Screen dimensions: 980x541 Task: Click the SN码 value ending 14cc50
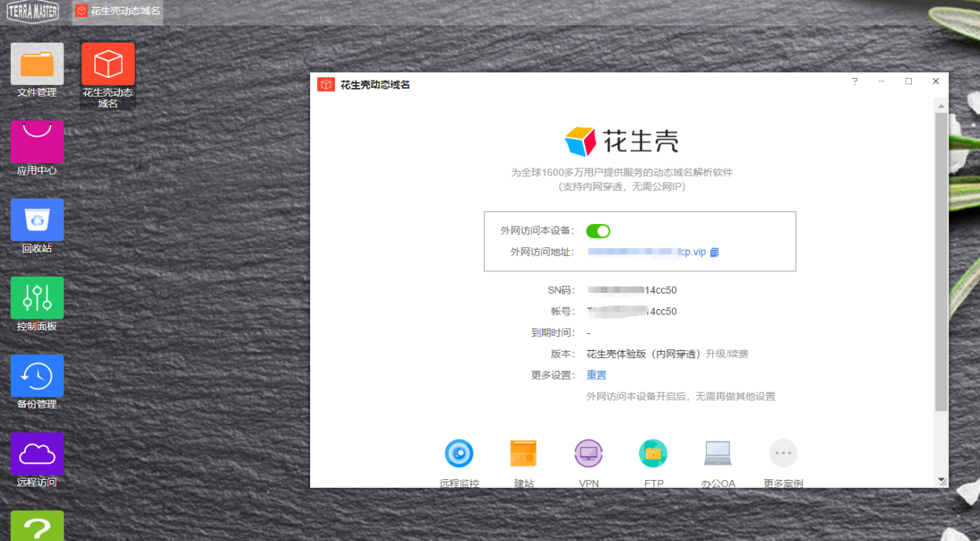pos(632,291)
